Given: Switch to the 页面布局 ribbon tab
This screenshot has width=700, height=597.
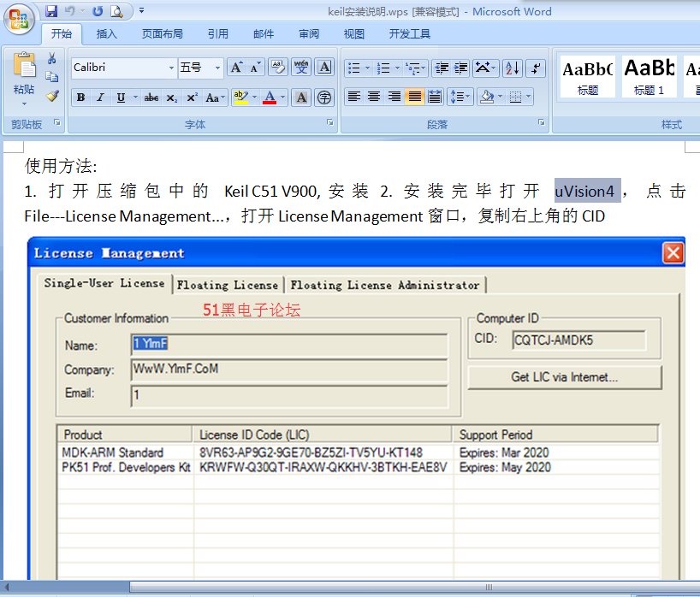Looking at the screenshot, I should click(x=163, y=34).
